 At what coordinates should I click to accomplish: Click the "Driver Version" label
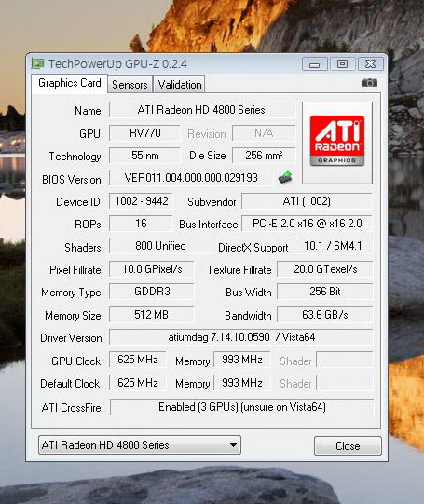[71, 338]
